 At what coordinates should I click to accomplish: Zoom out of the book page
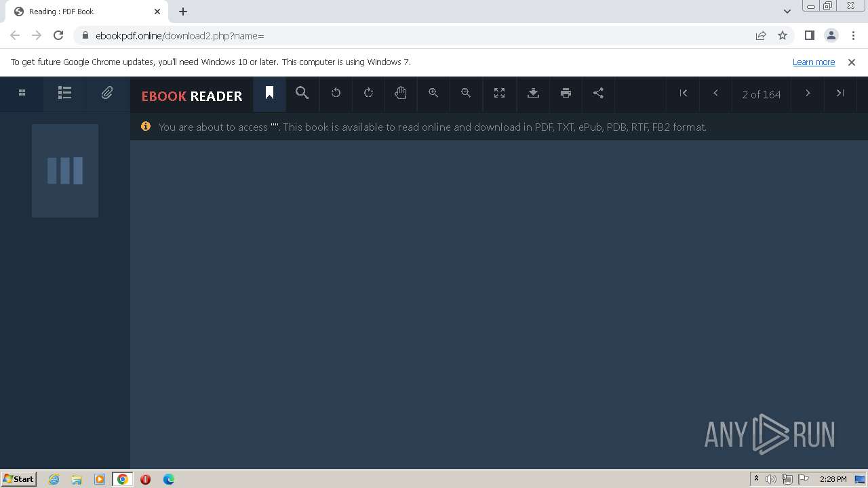[466, 94]
